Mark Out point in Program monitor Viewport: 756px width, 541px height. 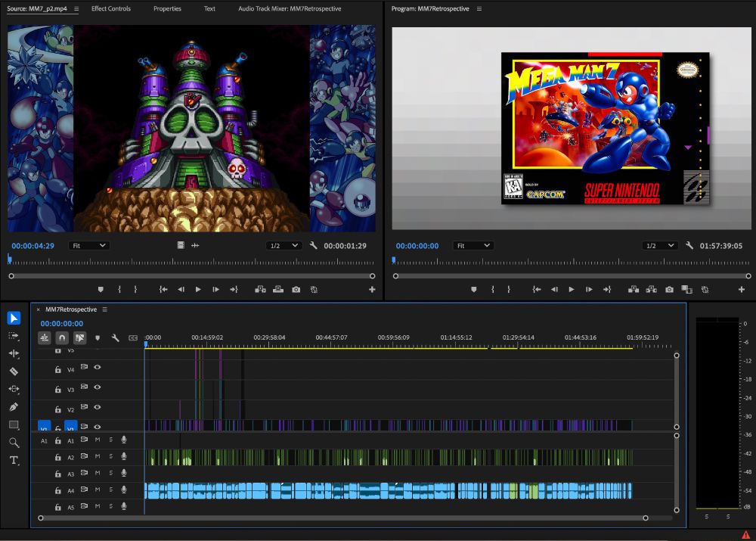509,290
